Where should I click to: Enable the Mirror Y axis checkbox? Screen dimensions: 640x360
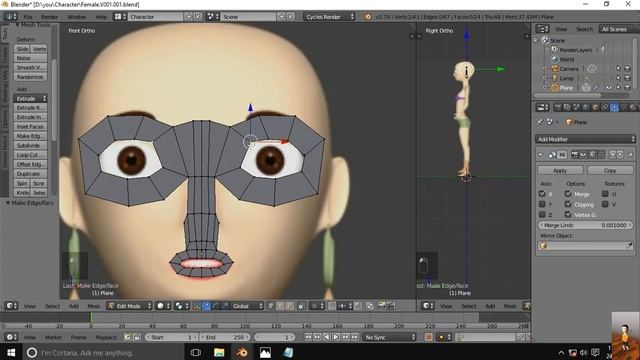542,204
